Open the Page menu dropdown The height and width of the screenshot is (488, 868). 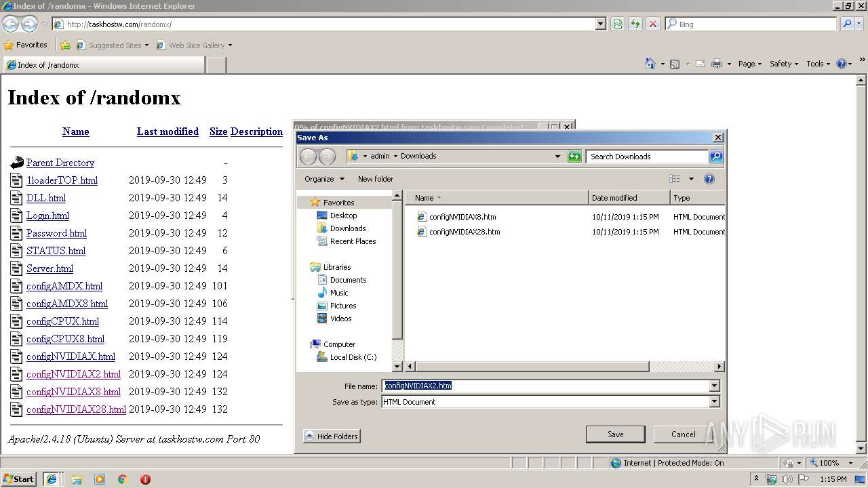[749, 64]
